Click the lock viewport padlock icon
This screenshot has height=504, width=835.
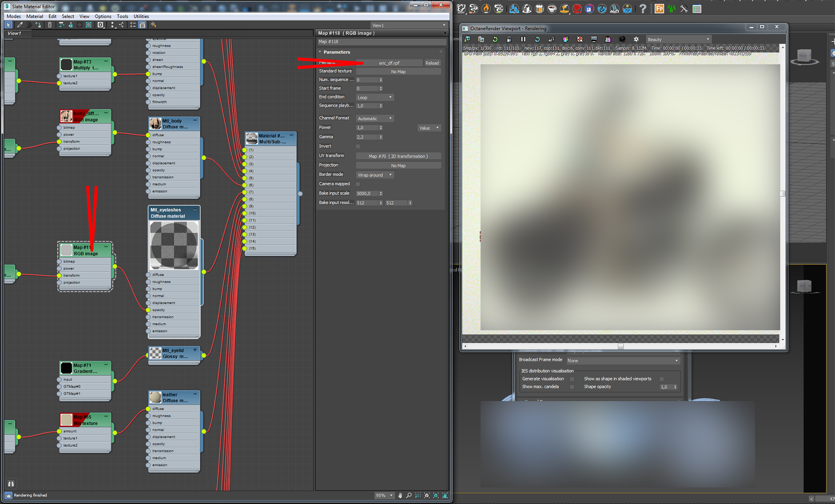(509, 40)
